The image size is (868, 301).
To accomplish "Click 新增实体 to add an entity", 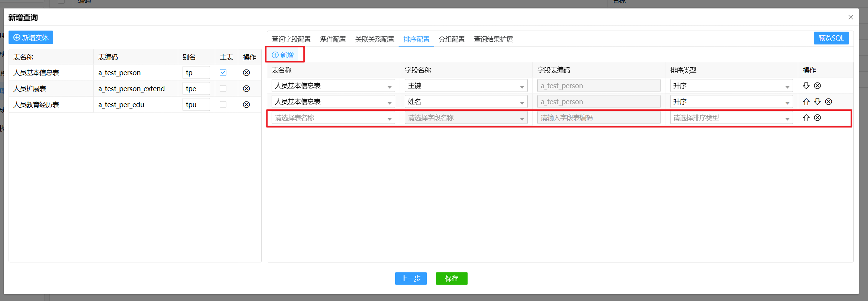I will (x=31, y=38).
